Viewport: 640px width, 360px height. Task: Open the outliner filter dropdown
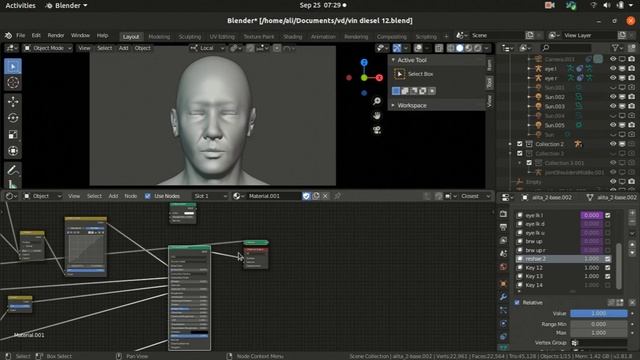tap(618, 48)
